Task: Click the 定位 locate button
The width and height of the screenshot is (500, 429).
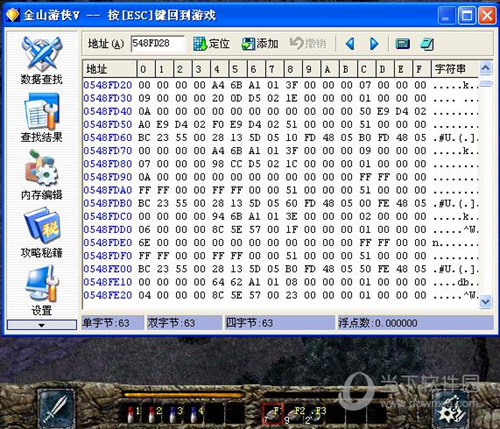Action: tap(211, 44)
